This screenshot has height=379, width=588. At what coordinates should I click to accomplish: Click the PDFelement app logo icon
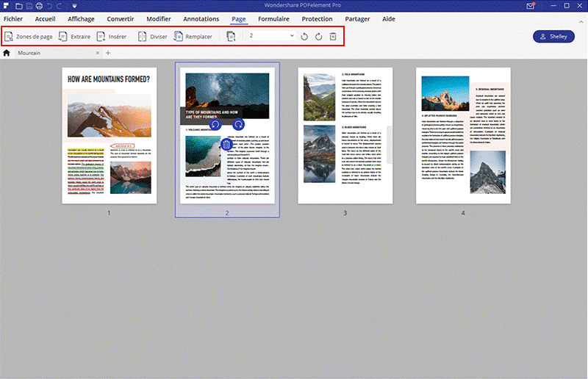[6, 6]
